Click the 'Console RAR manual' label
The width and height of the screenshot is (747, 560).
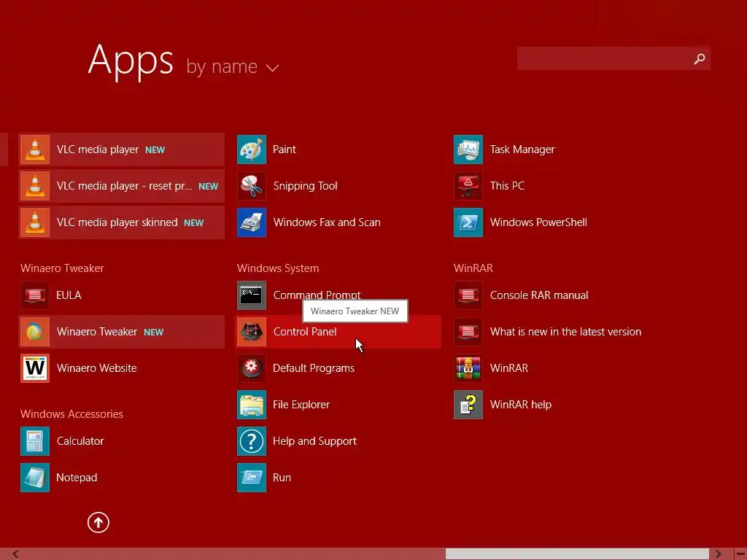point(539,295)
